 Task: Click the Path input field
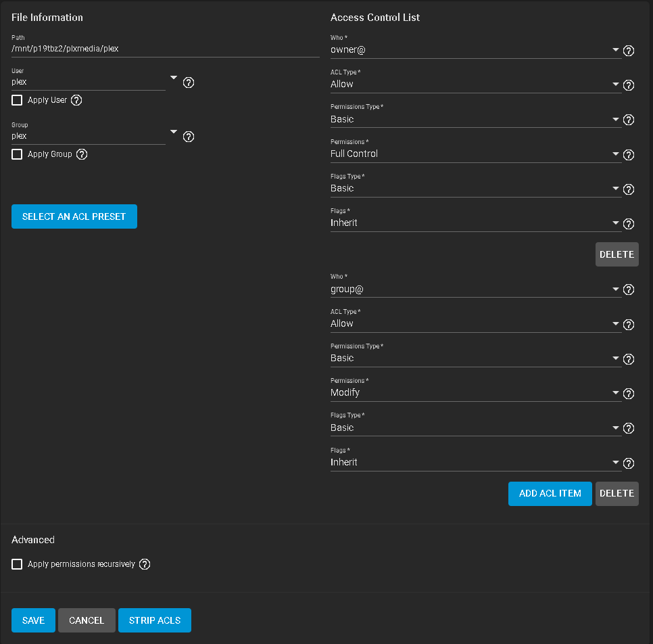pos(166,49)
